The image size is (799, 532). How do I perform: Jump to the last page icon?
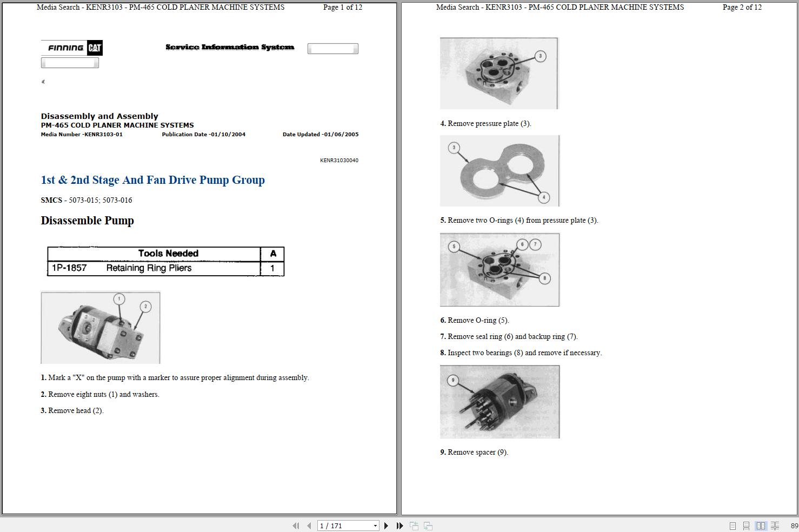coord(399,525)
